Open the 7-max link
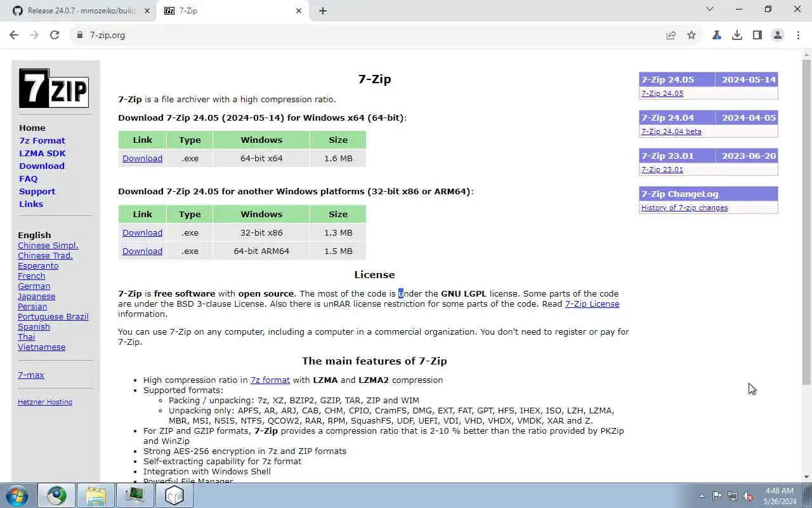The height and width of the screenshot is (508, 812). tap(31, 375)
